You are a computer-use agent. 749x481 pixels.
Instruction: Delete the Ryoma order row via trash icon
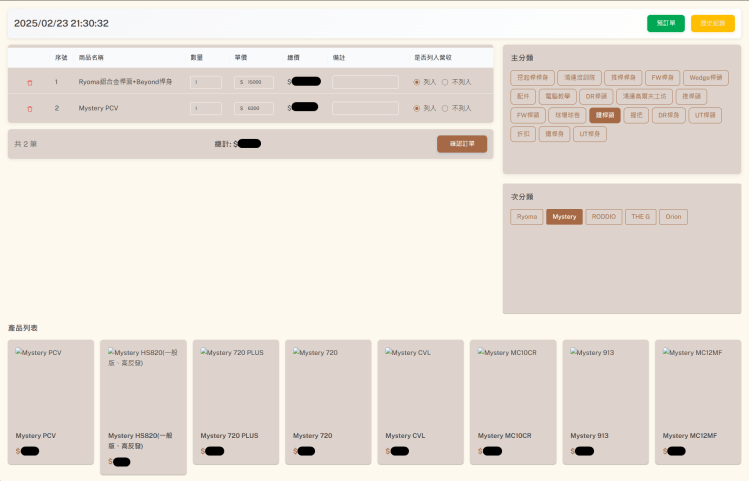click(29, 82)
